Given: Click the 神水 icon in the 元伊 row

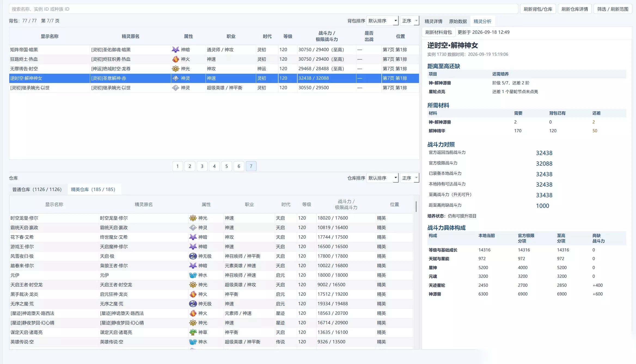Looking at the screenshot, I should tap(193, 275).
